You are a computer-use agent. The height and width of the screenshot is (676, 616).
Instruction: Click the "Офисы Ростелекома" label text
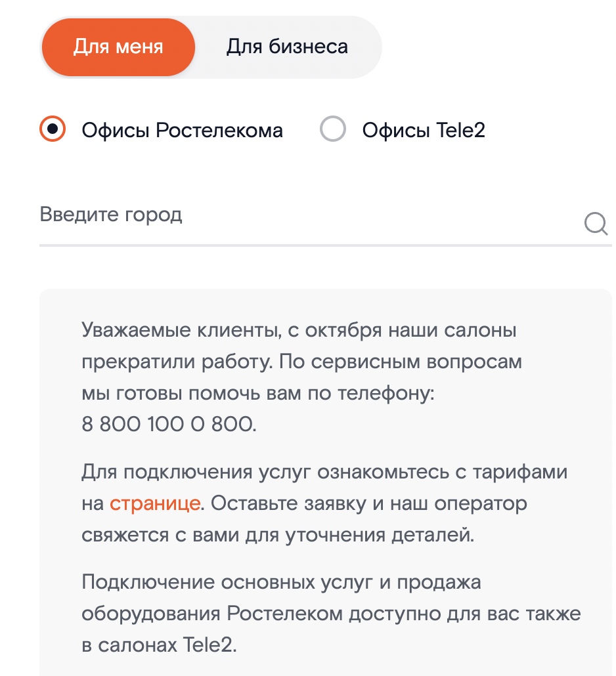click(182, 130)
